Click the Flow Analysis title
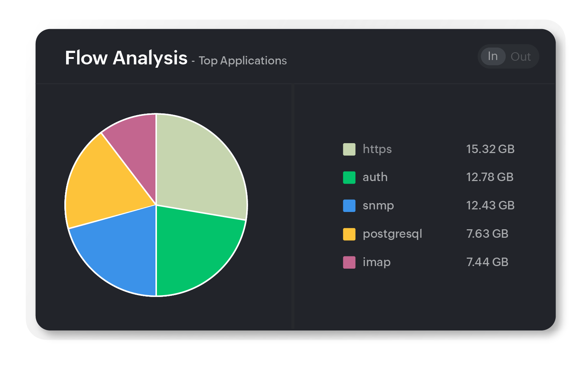 126,58
